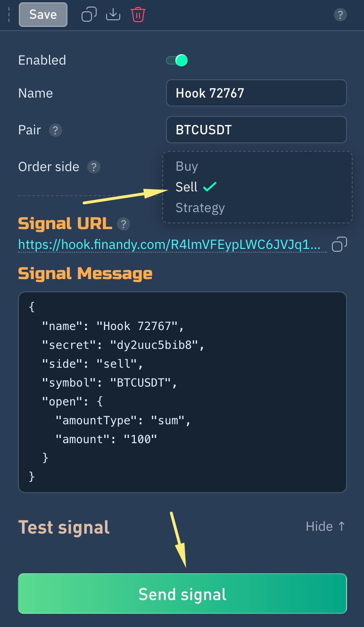Viewport: 364px width, 627px height.
Task: Open help via top-right question mark
Action: [x=340, y=15]
